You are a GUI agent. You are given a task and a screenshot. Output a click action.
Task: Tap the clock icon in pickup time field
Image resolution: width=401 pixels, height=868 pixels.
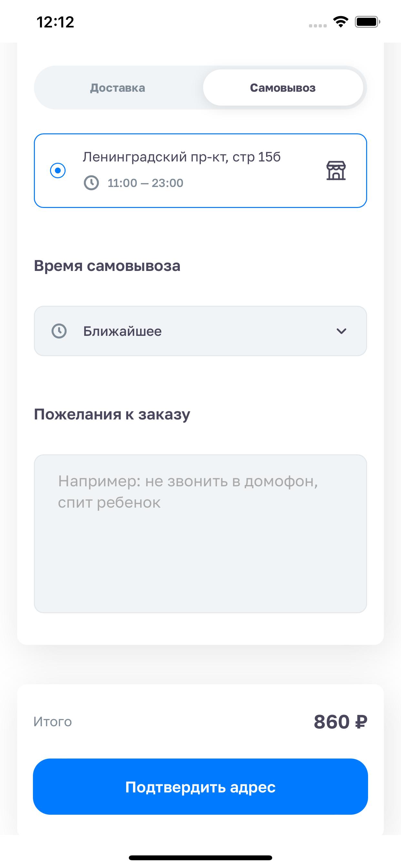pyautogui.click(x=59, y=331)
